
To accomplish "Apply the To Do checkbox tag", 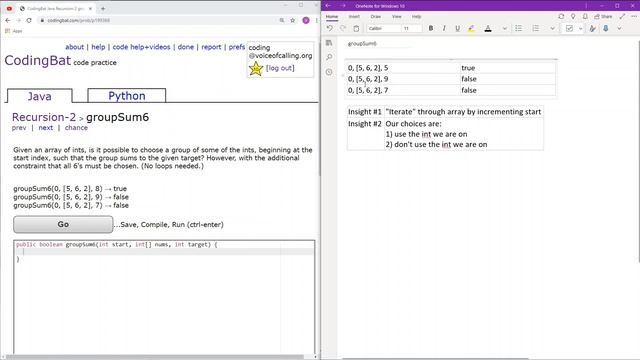I will click(x=569, y=28).
